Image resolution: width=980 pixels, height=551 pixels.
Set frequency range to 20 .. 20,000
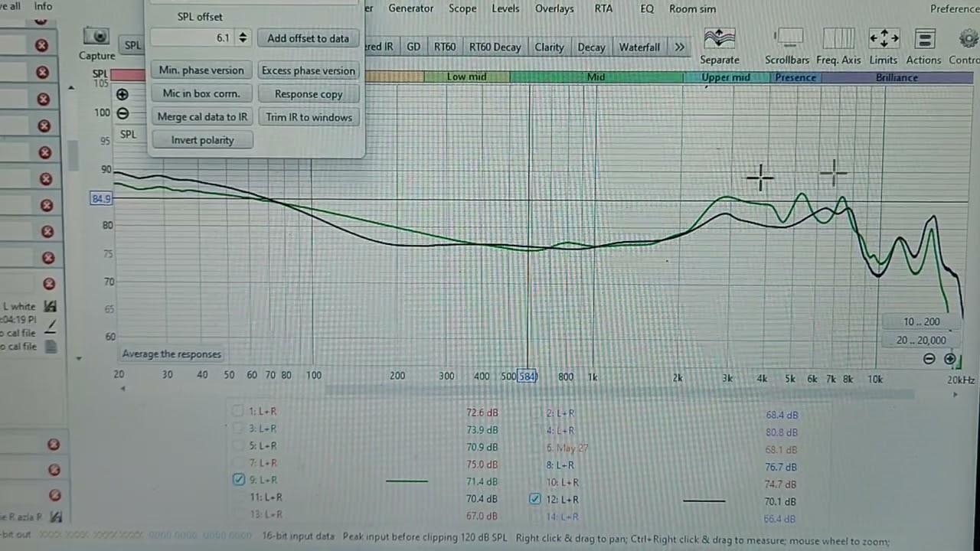coord(921,340)
